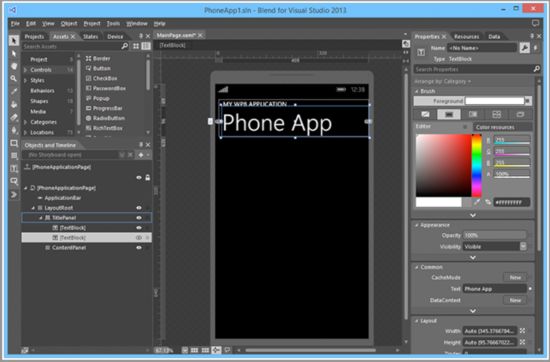Select the Pen tool in toolbox

pos(14,130)
